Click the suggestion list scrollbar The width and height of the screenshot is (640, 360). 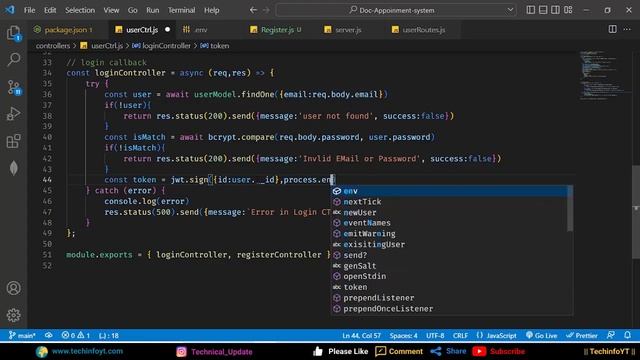(570, 208)
